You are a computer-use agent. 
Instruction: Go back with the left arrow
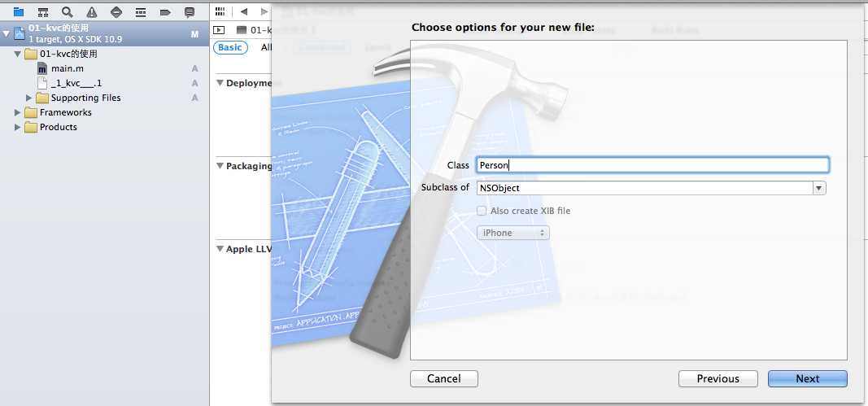(x=243, y=11)
